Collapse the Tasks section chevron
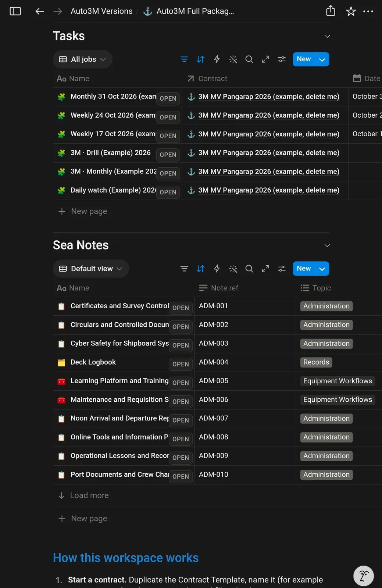Screen dimensions: 382x588 tap(327, 36)
